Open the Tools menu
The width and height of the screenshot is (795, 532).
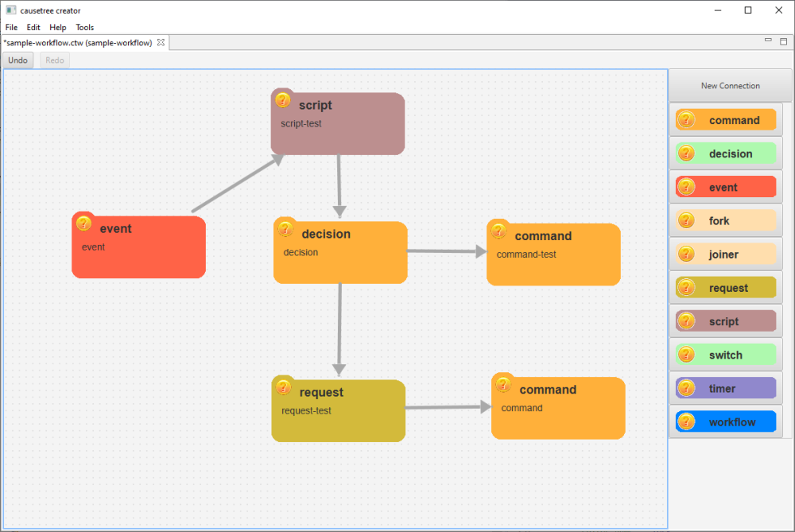point(84,27)
